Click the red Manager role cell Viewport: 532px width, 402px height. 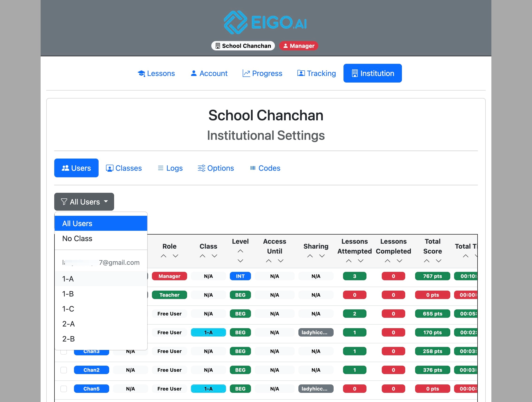pos(169,276)
